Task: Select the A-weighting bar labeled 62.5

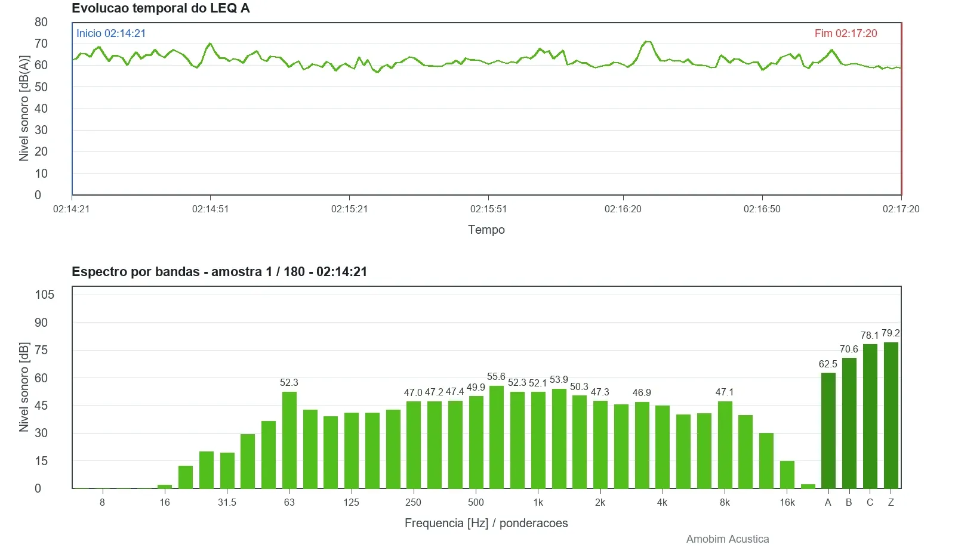Action: click(x=828, y=431)
